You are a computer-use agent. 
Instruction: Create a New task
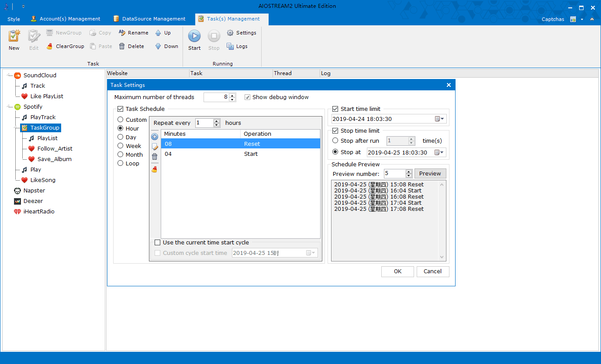pyautogui.click(x=14, y=39)
